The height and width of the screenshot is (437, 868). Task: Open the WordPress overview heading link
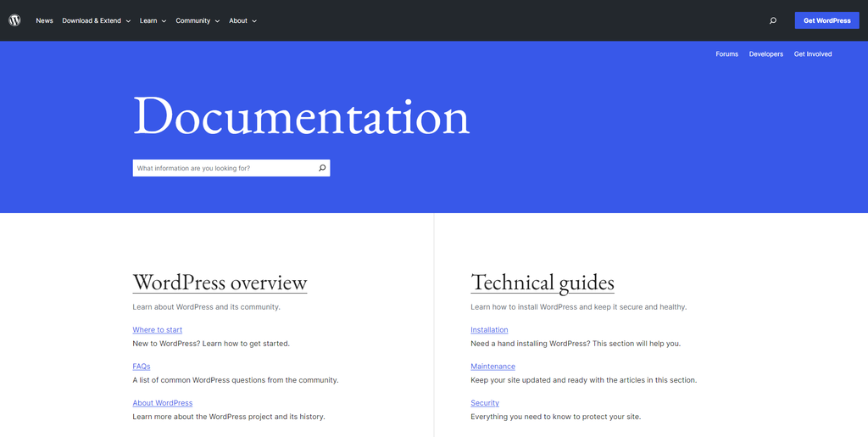click(x=220, y=282)
